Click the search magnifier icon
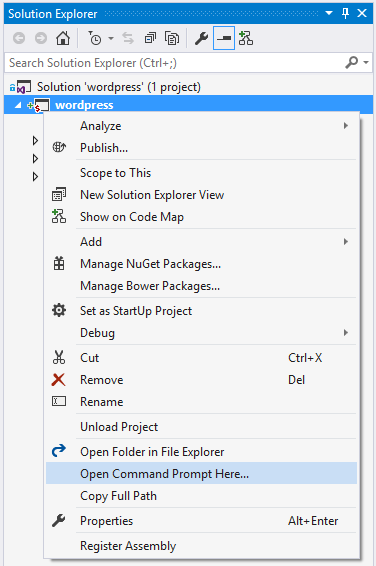376x566 pixels. (351, 62)
